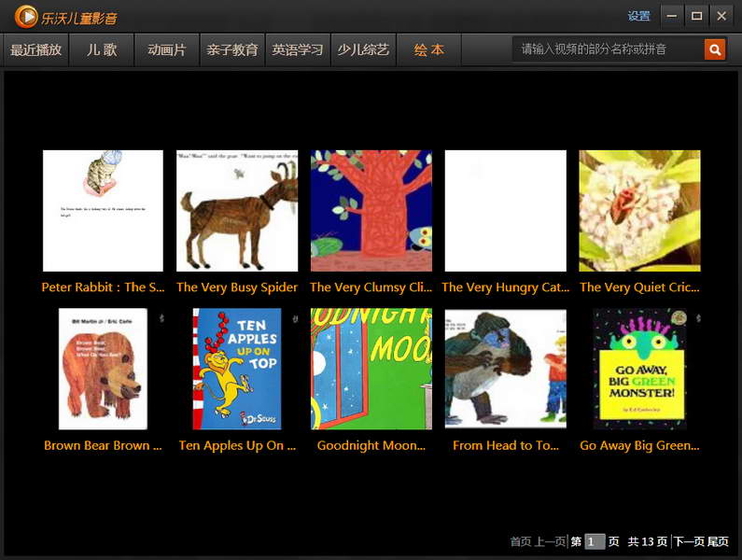
Task: Click the Brown Bear Brown title link
Action: click(103, 445)
